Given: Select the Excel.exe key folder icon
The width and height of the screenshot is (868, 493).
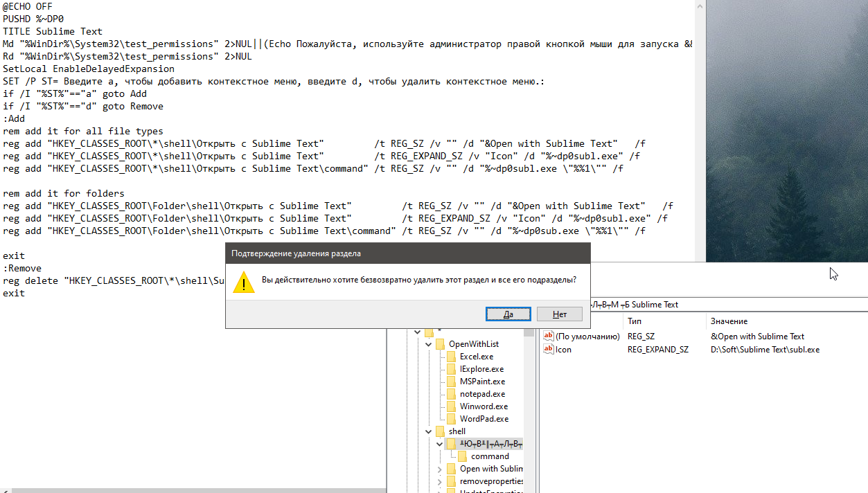Looking at the screenshot, I should [x=452, y=357].
